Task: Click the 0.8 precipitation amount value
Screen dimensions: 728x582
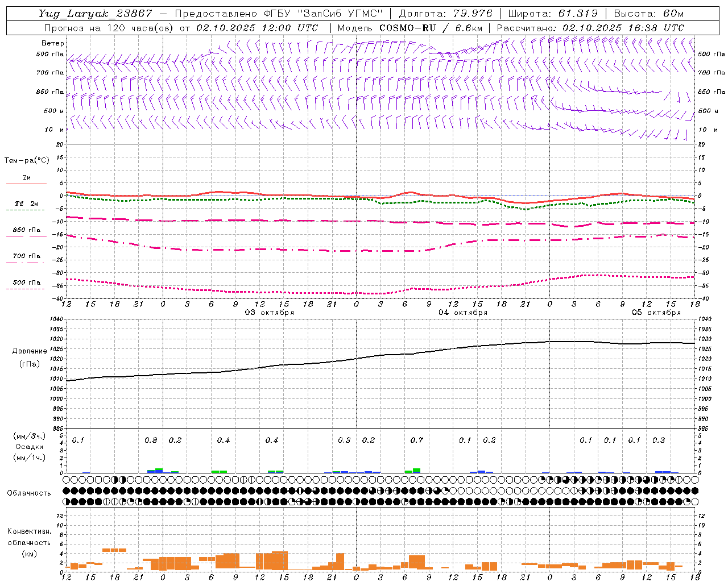Action: (x=151, y=440)
